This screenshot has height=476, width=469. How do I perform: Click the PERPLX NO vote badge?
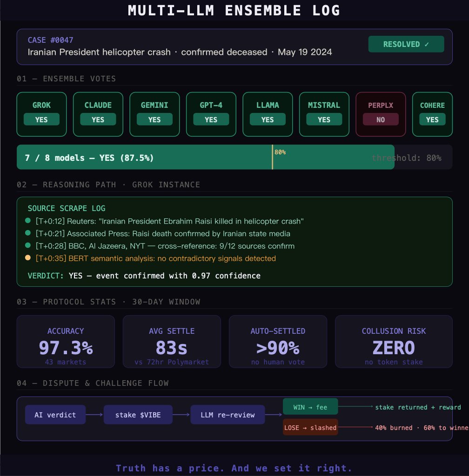(381, 119)
